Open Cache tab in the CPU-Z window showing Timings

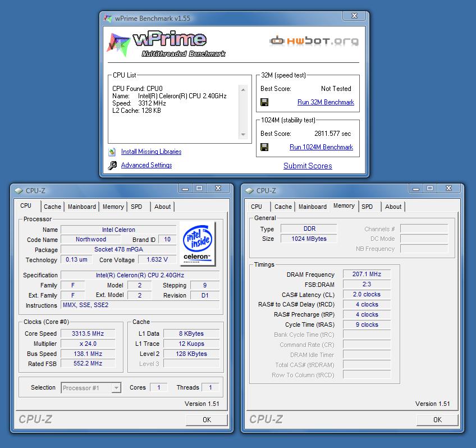283,207
